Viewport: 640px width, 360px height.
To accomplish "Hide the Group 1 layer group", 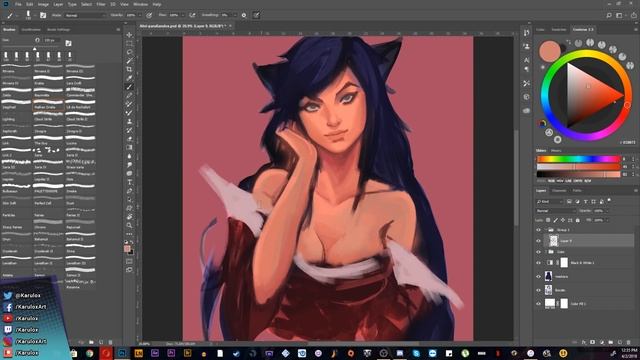I will 538,230.
